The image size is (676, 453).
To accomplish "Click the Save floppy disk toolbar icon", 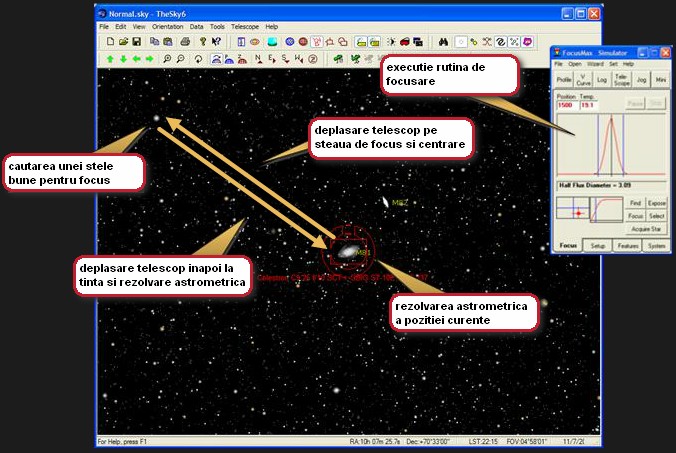I will point(134,42).
